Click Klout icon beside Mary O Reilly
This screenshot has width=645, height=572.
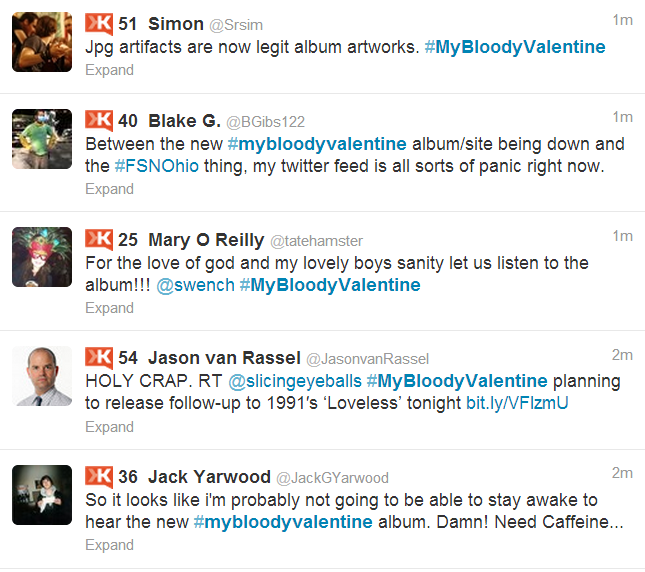(x=98, y=240)
